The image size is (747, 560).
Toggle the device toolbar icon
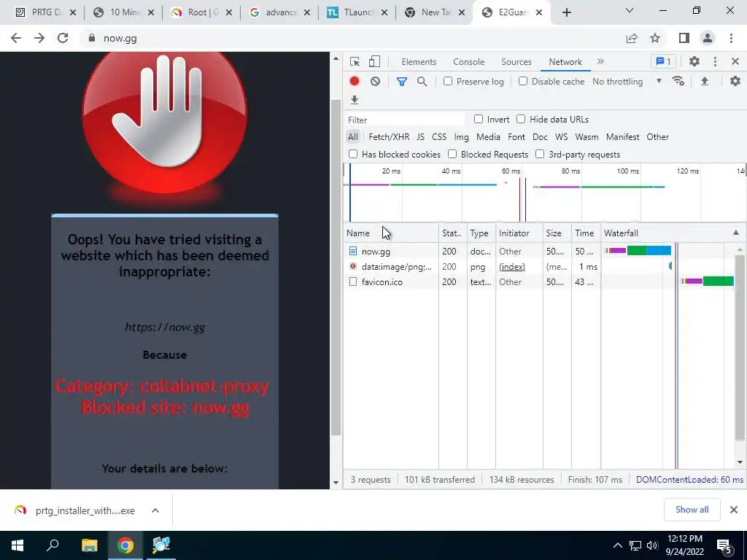pyautogui.click(x=374, y=62)
